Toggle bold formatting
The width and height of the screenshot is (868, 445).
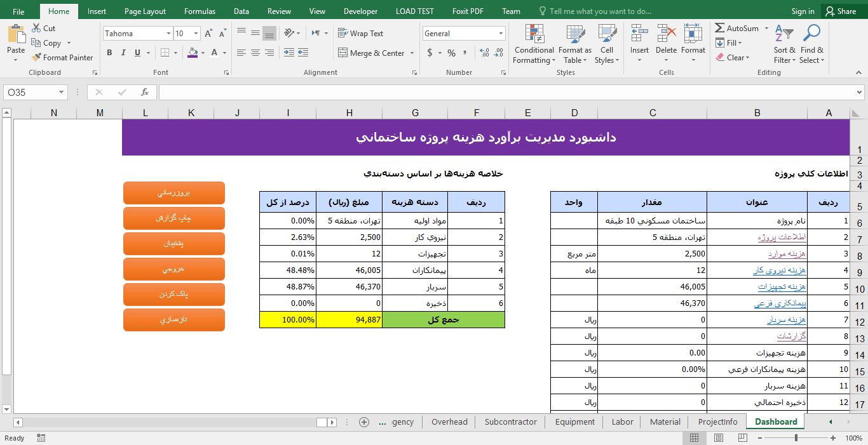[x=109, y=52]
